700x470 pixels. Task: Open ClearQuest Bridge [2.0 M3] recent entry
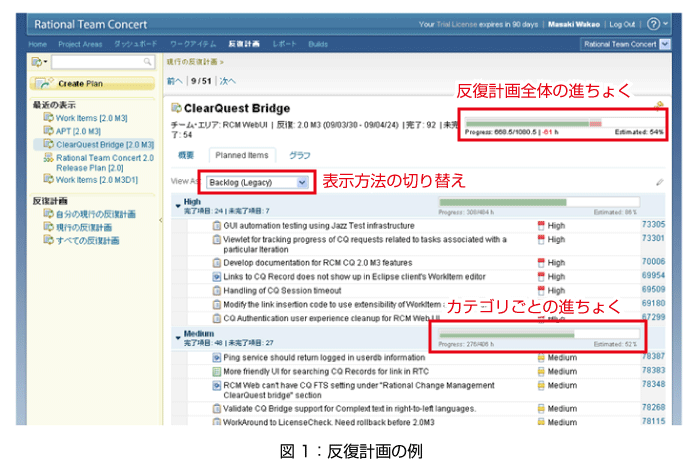[105, 144]
